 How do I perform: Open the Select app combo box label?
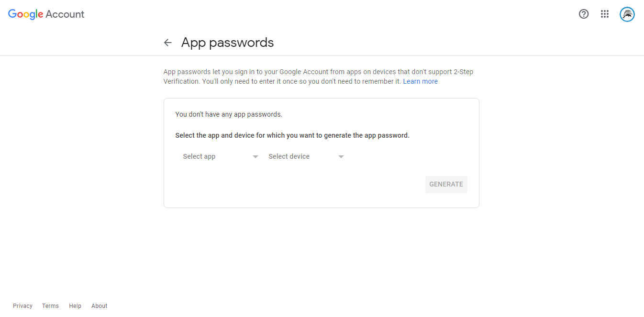[x=199, y=156]
